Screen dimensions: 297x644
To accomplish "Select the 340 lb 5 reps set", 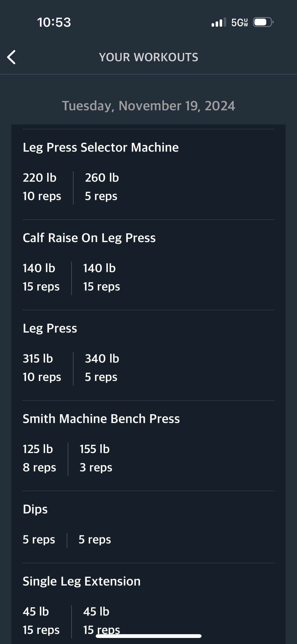I will coord(102,368).
